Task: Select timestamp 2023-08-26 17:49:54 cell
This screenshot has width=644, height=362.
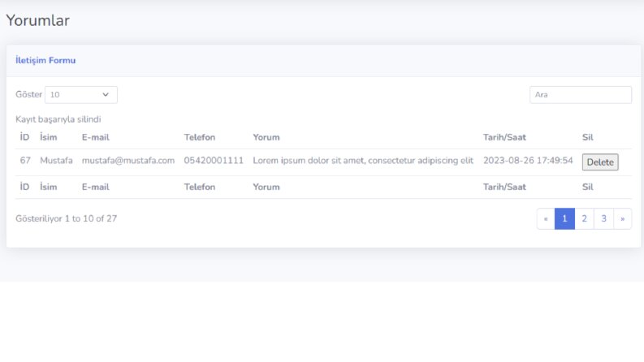Action: pos(528,161)
